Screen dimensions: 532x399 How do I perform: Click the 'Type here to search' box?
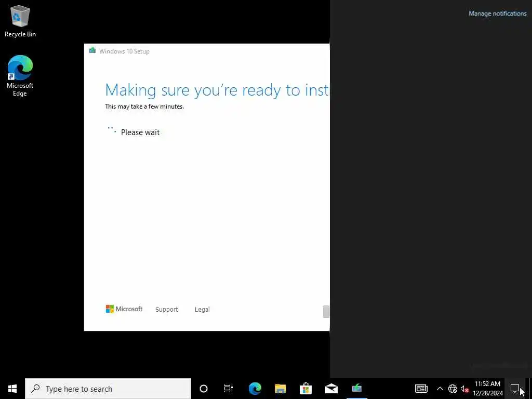click(x=108, y=389)
